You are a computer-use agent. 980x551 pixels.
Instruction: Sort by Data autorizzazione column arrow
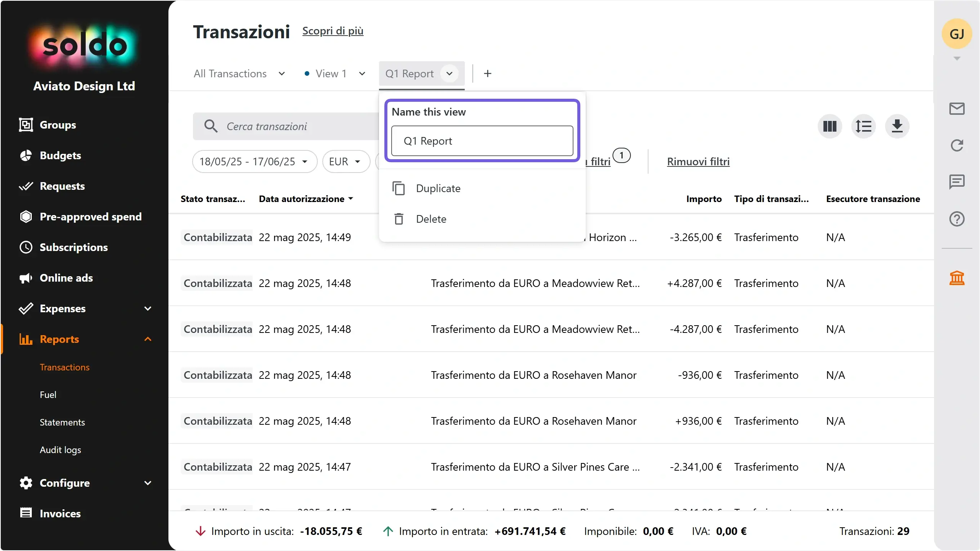point(351,199)
